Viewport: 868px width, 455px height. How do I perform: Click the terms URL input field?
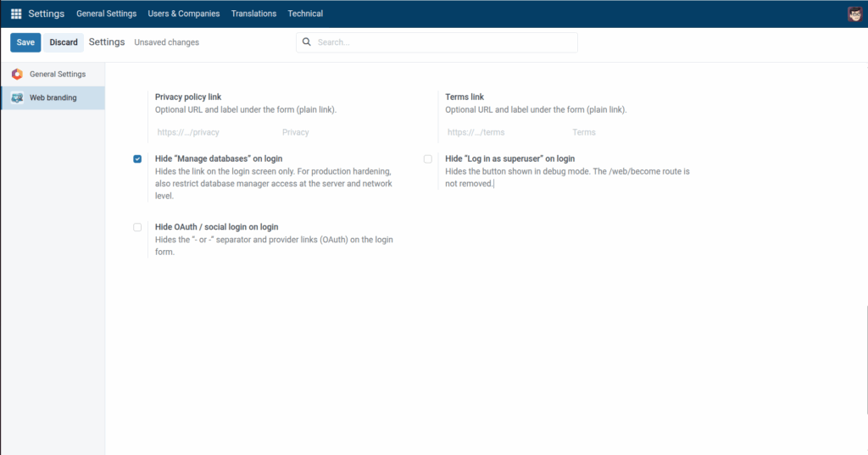coord(507,132)
